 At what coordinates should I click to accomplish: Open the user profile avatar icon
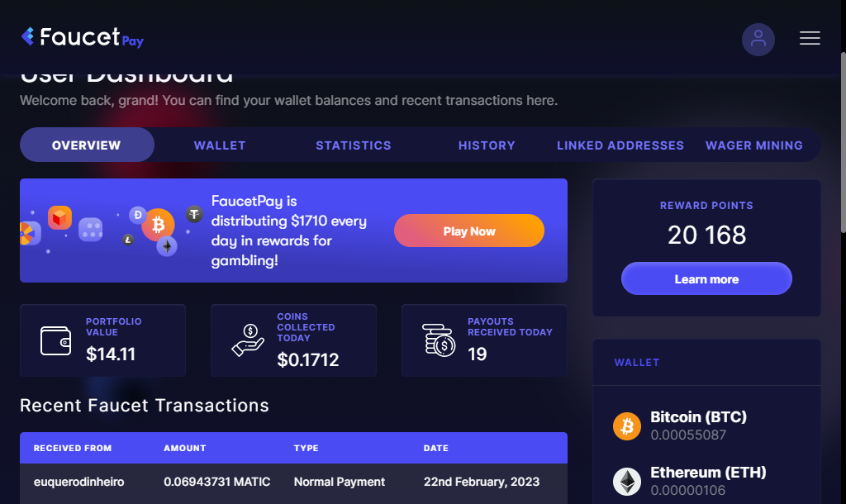tap(758, 39)
